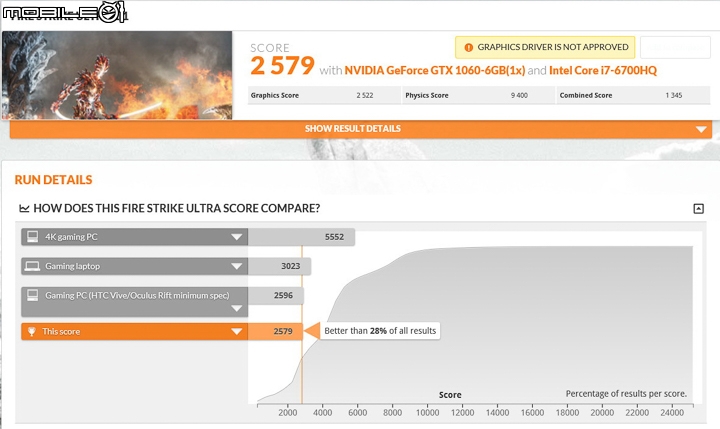The width and height of the screenshot is (720, 429).
Task: Click Combined Score value 1 345
Action: [674, 96]
